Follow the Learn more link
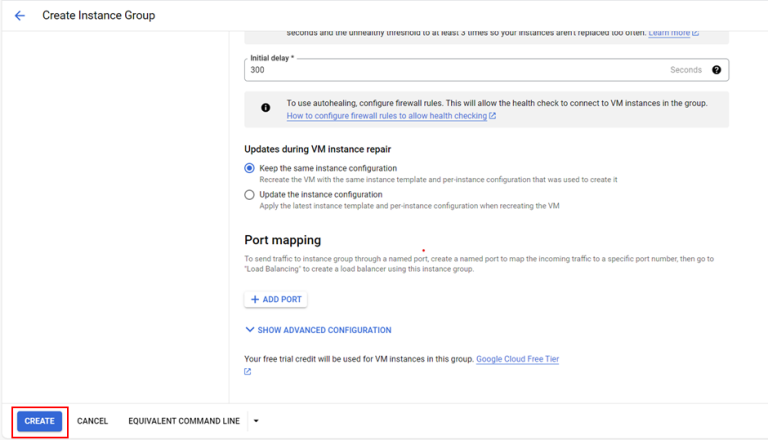Screen dimensions: 768x440 (669, 33)
